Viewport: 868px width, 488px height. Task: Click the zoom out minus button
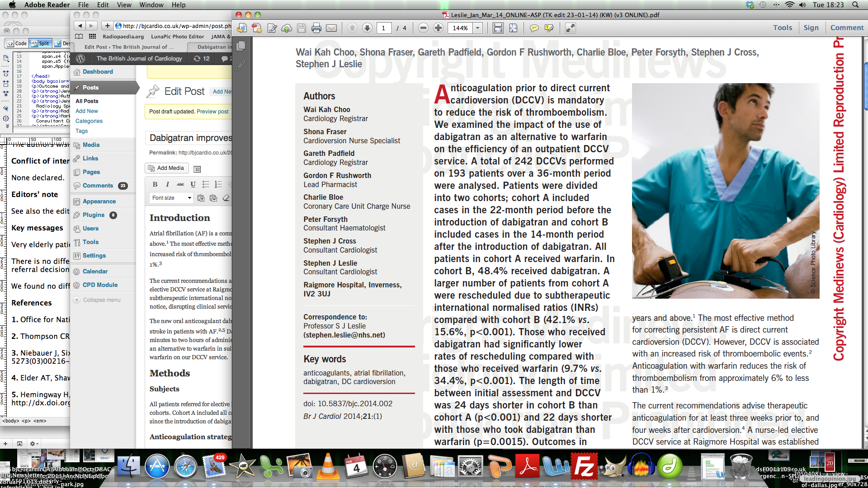(423, 28)
